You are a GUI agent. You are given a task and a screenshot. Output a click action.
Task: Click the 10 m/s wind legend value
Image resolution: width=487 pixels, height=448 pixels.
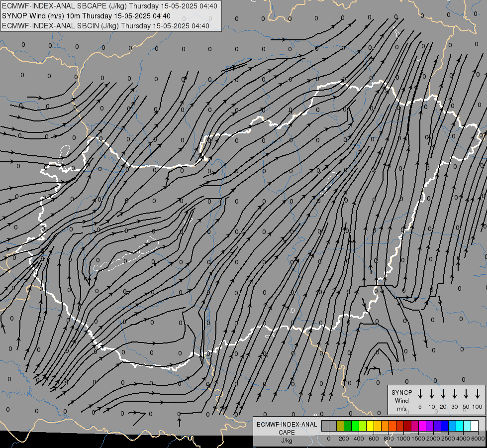click(432, 407)
